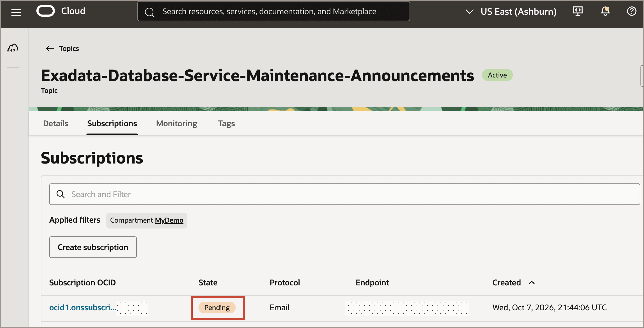
Task: Expand the US East (Ashburn) region selector
Action: (511, 11)
